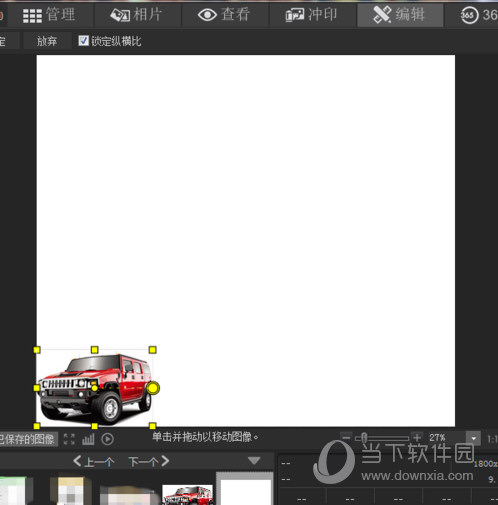Open the 冲印 mode tab
498x505 pixels.
coord(312,15)
